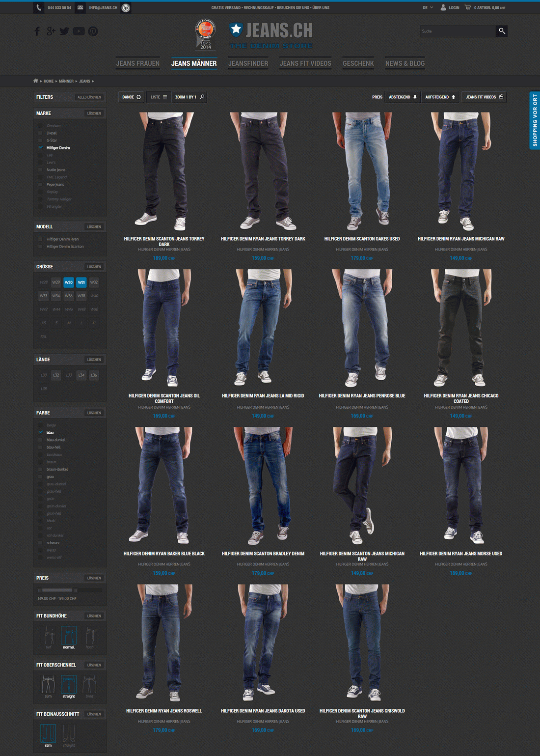The height and width of the screenshot is (756, 540).
Task: Open Ryan Jeans Morse Used thumbnail
Action: coord(461,486)
